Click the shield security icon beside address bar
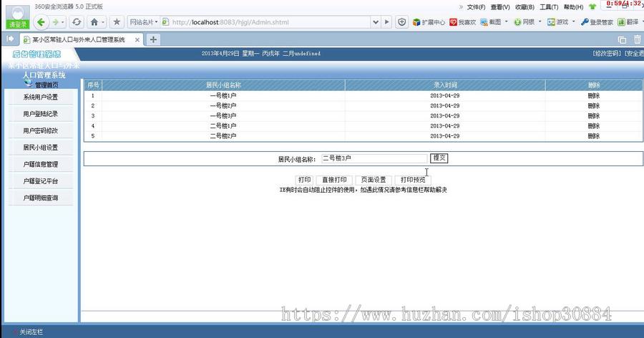 coord(402,22)
